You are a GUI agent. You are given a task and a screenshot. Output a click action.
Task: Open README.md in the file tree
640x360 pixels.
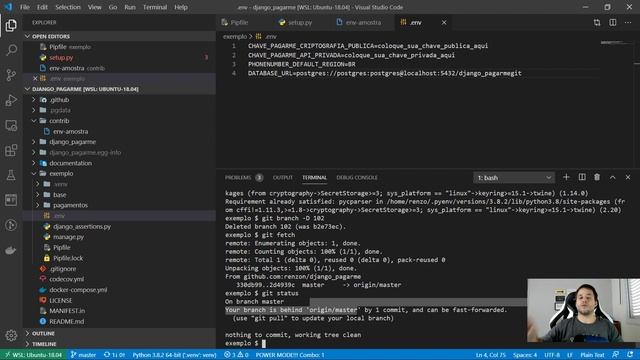point(67,321)
